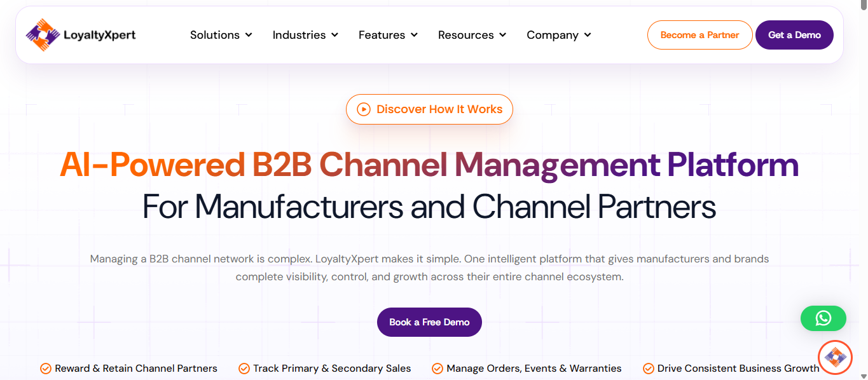Click the LoyaltyXpert brand name text
The width and height of the screenshot is (868, 380).
[100, 35]
